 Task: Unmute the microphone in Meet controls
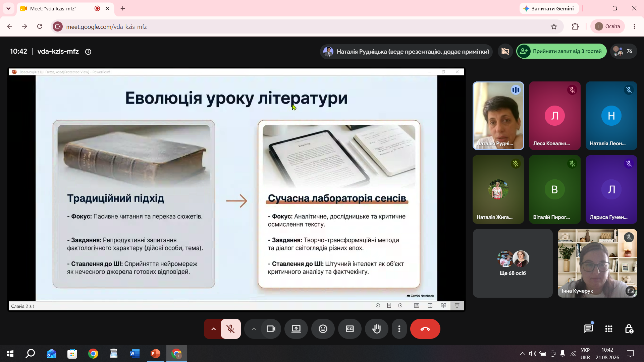(x=230, y=329)
